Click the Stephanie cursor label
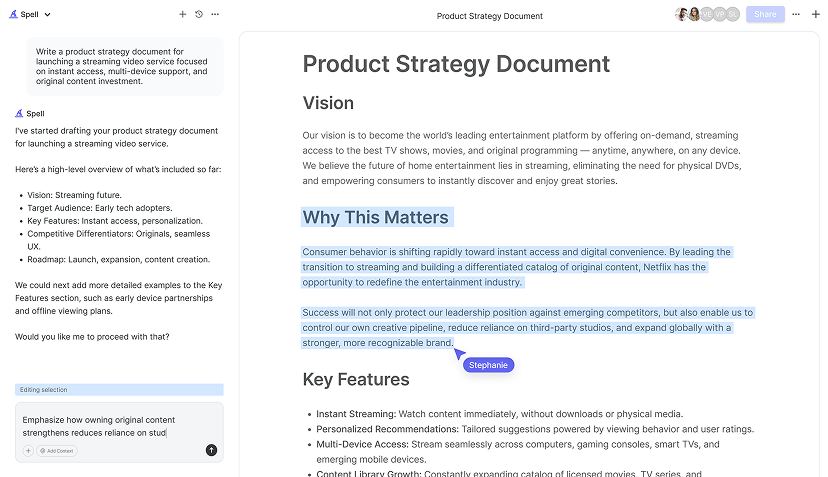 tap(488, 365)
